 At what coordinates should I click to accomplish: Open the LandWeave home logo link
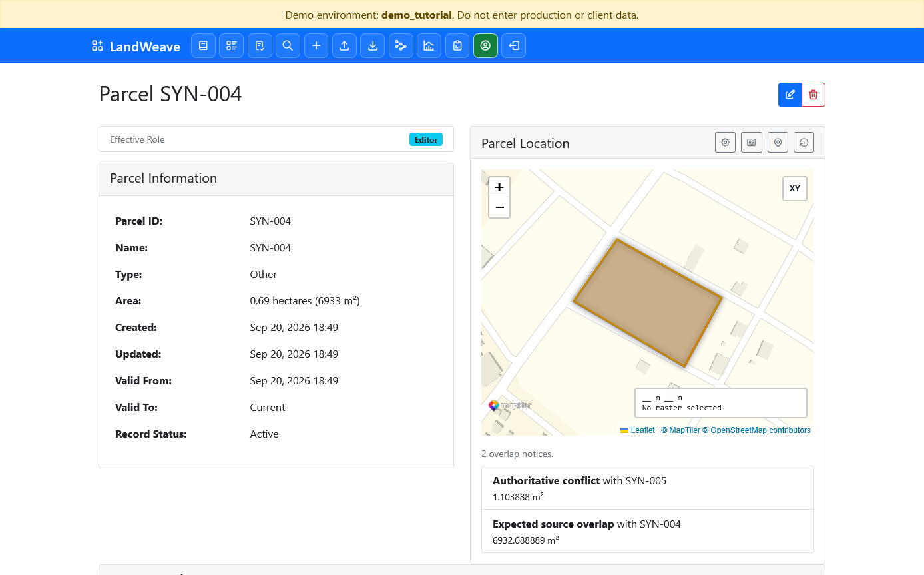(x=136, y=46)
